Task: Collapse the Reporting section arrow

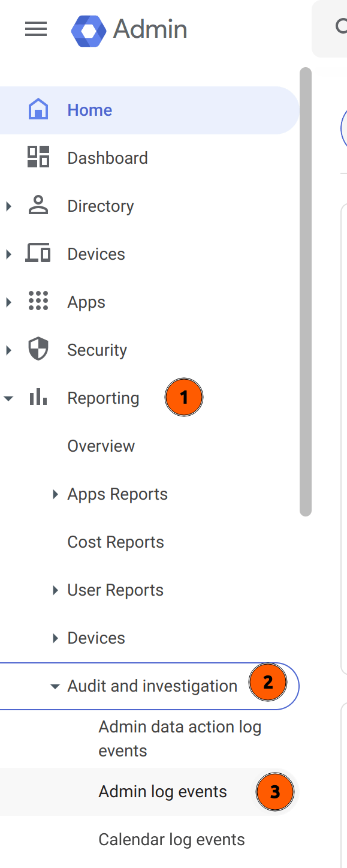Action: click(x=8, y=398)
